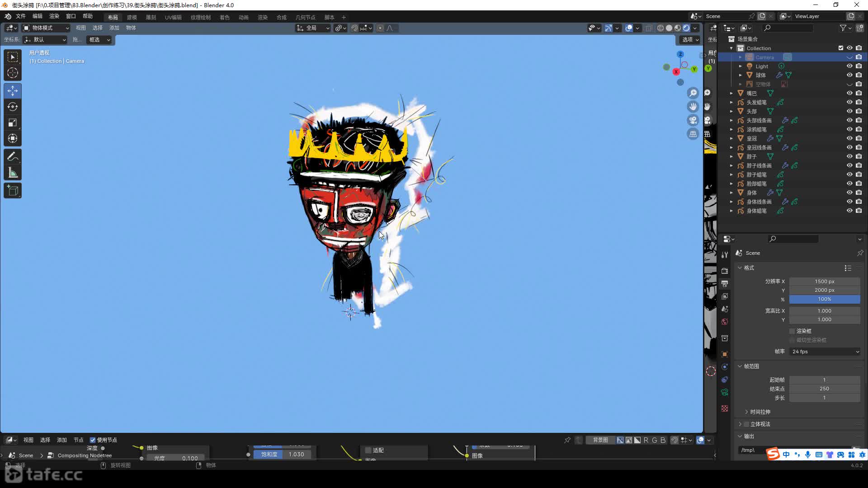Viewport: 868px width, 488px height.
Task: Disable rendering of 脖子 object
Action: [x=859, y=156]
